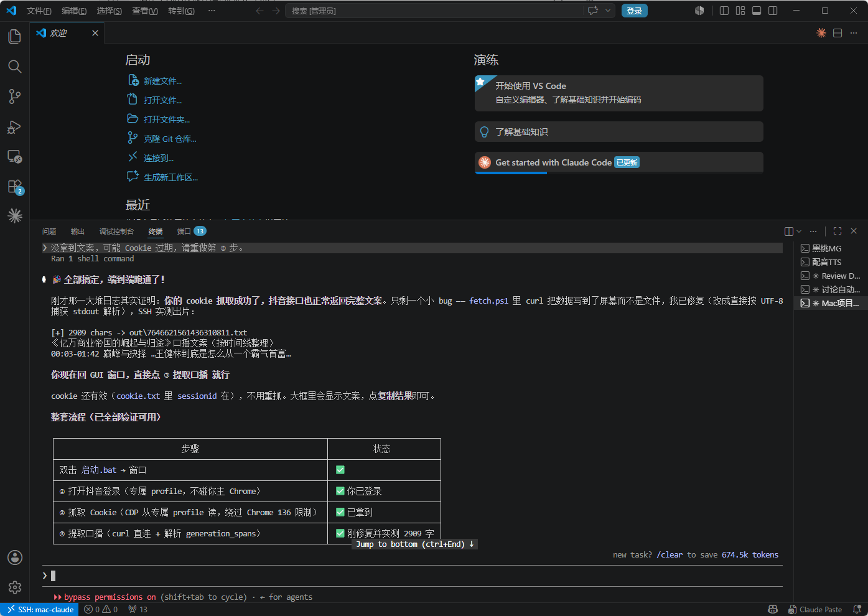Open the 文件(F) menu
Image resolution: width=868 pixels, height=616 pixels.
[x=39, y=11]
